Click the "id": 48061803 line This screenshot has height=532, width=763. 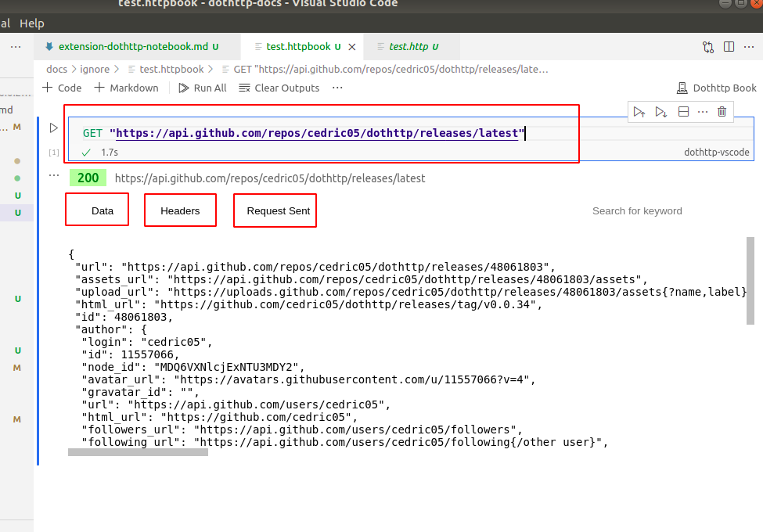tap(124, 317)
